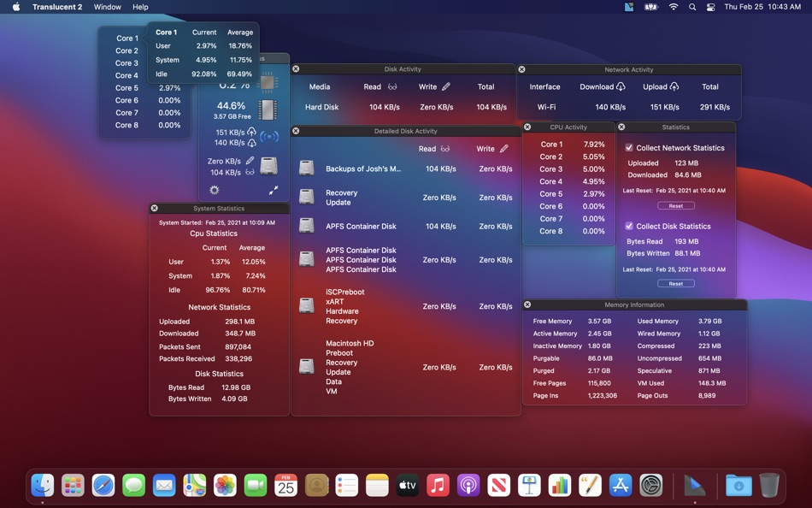The width and height of the screenshot is (812, 508).
Task: Click the Download cloud icon in Network Activity
Action: pyautogui.click(x=621, y=86)
